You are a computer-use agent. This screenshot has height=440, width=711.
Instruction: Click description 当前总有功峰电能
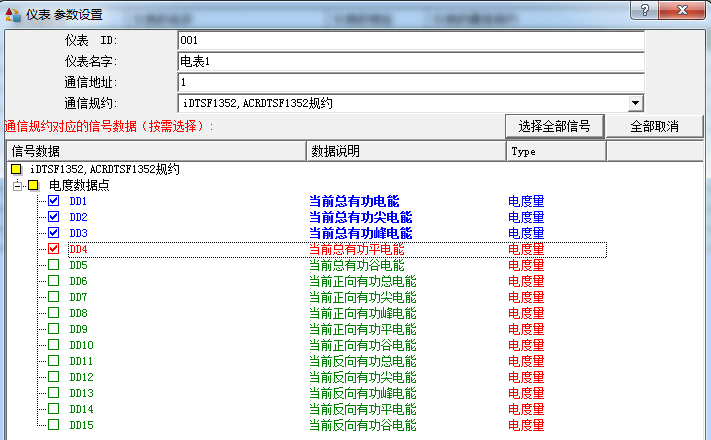[x=360, y=233]
